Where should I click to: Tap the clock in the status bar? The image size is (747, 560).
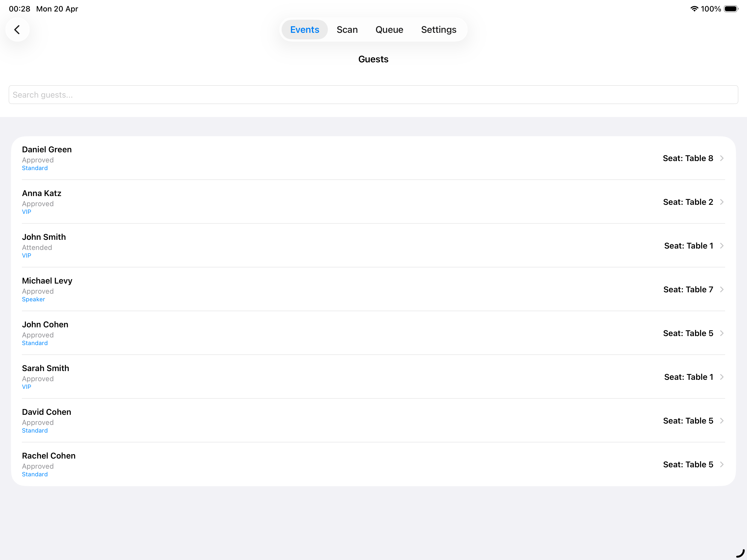click(x=20, y=9)
